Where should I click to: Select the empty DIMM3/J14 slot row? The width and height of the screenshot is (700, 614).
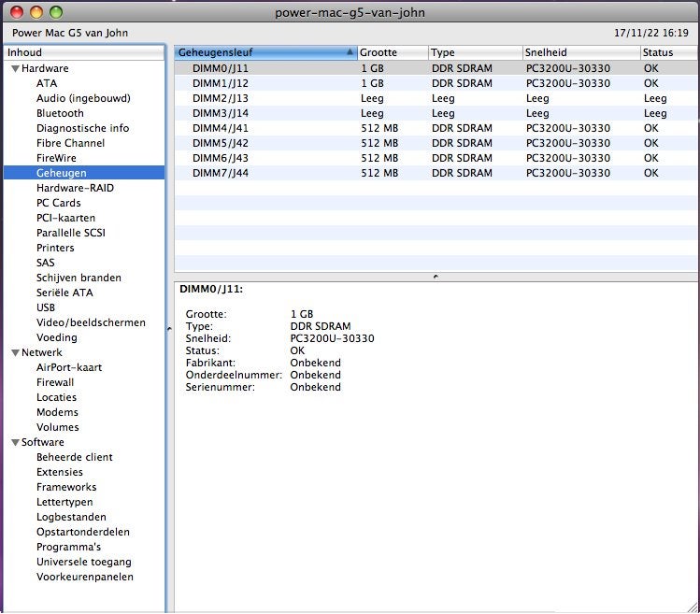click(436, 113)
